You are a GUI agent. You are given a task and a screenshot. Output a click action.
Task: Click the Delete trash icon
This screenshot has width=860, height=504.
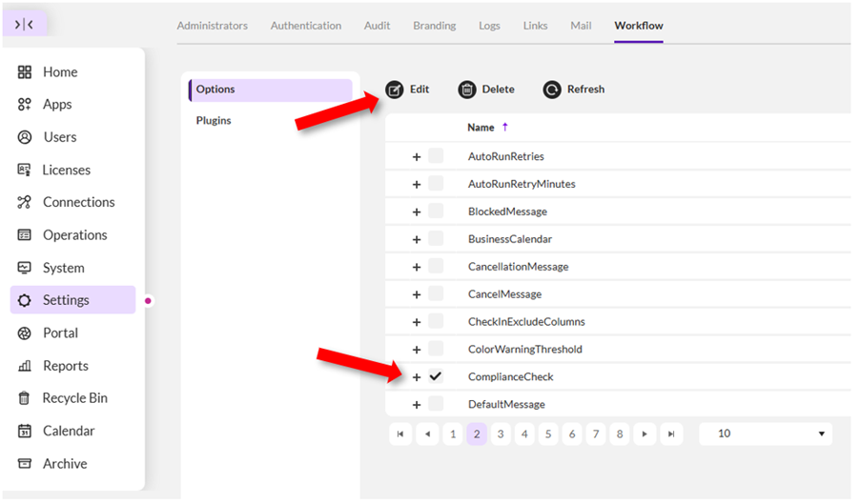467,90
